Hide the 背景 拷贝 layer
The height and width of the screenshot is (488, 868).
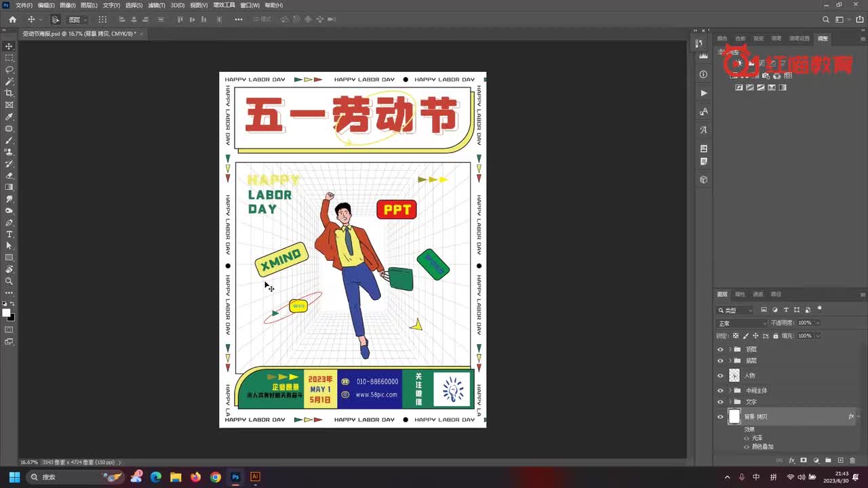[x=720, y=417]
